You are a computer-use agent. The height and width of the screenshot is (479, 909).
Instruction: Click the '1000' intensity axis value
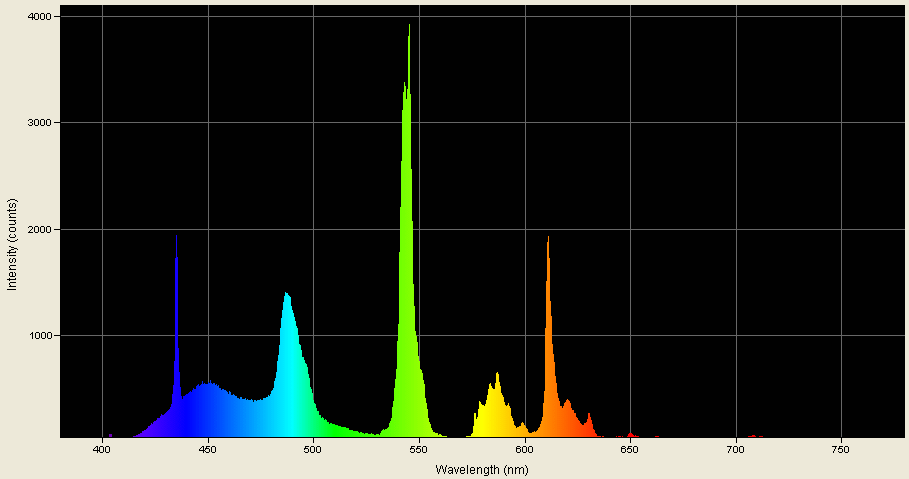point(40,336)
